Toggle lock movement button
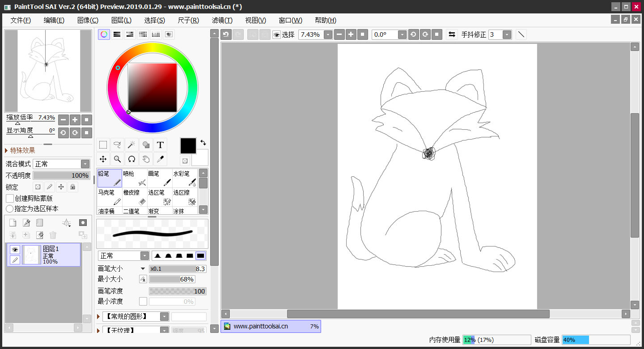 tap(61, 187)
